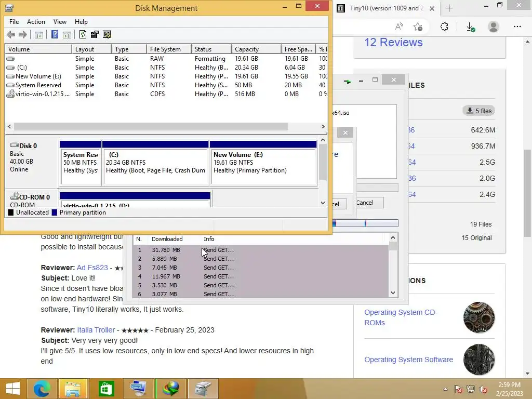Open Help from the blue question mark icon

(55, 34)
